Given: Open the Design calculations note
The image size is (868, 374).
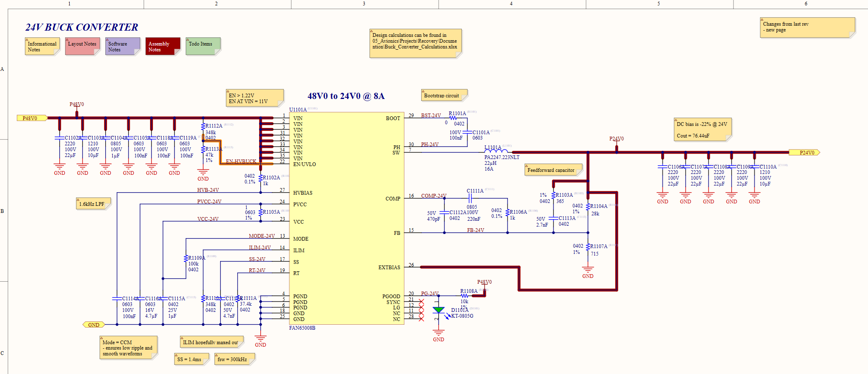Looking at the screenshot, I should [x=415, y=43].
